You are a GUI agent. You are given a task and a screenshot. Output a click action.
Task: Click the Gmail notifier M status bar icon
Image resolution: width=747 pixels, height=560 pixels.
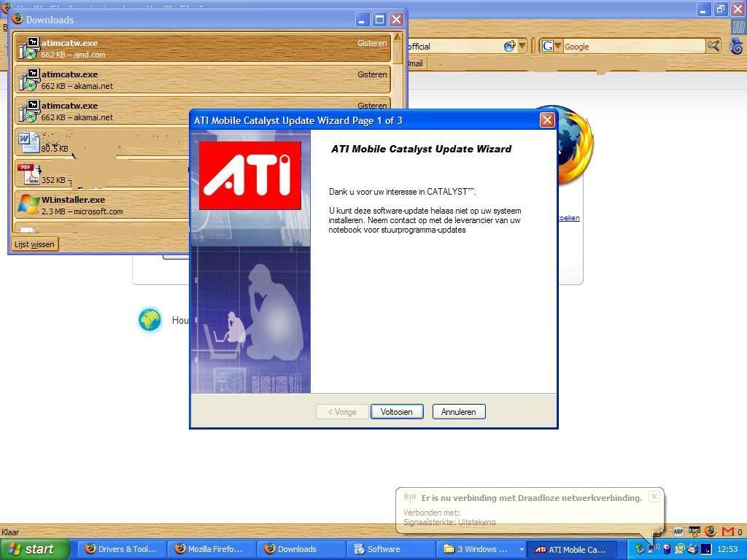727,532
